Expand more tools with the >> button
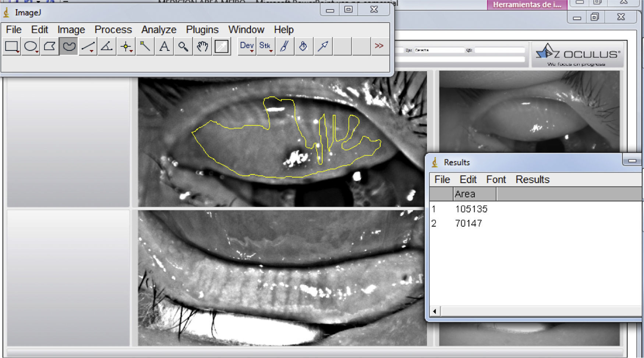Screen dimensions: 644x358 (379, 46)
